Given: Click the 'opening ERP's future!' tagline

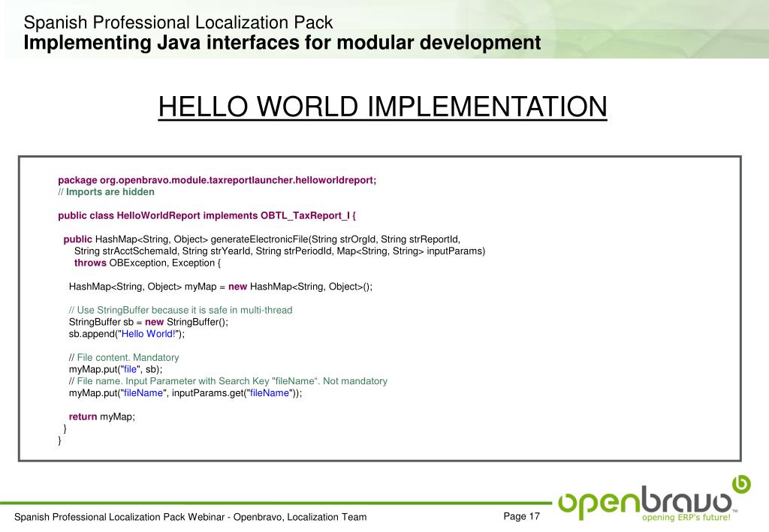Looking at the screenshot, I should tap(686, 518).
